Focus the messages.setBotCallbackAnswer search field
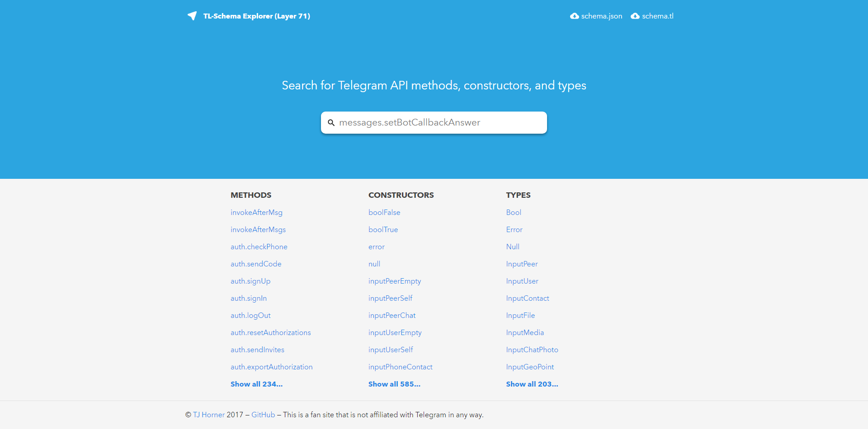 (434, 122)
